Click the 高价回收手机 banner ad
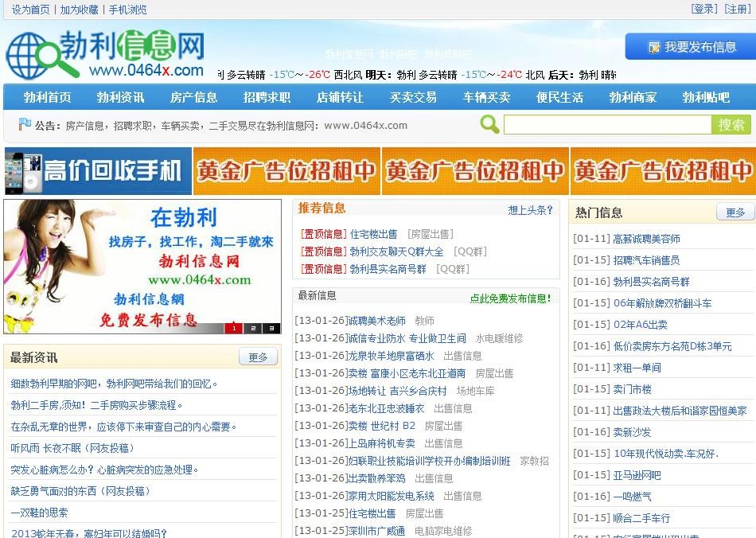The height and width of the screenshot is (538, 756). click(x=98, y=171)
